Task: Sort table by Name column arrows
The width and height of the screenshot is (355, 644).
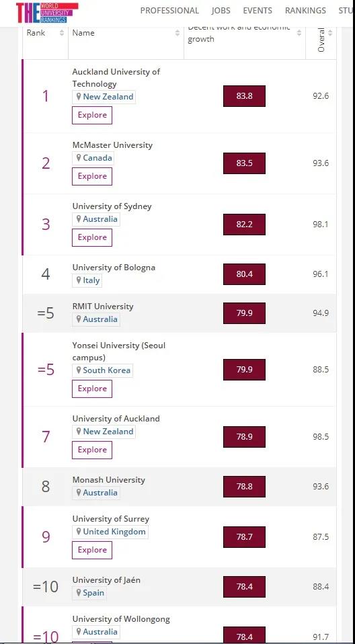Action: [x=177, y=33]
